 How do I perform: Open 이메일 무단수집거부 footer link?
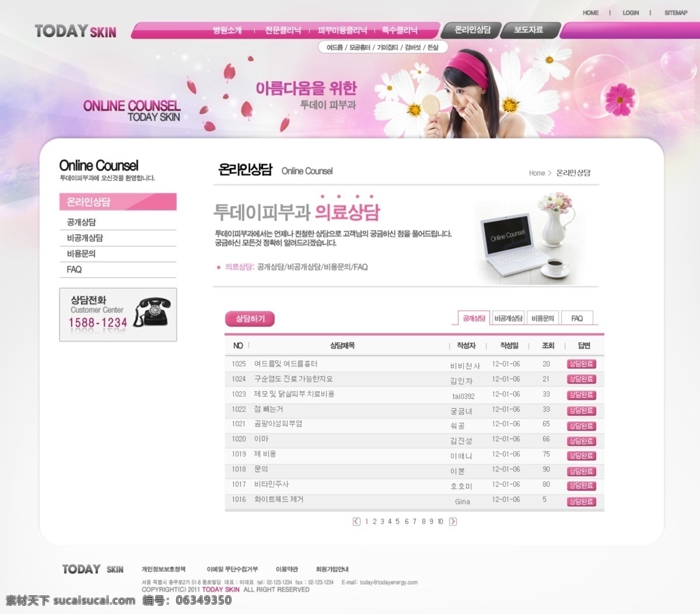point(232,569)
